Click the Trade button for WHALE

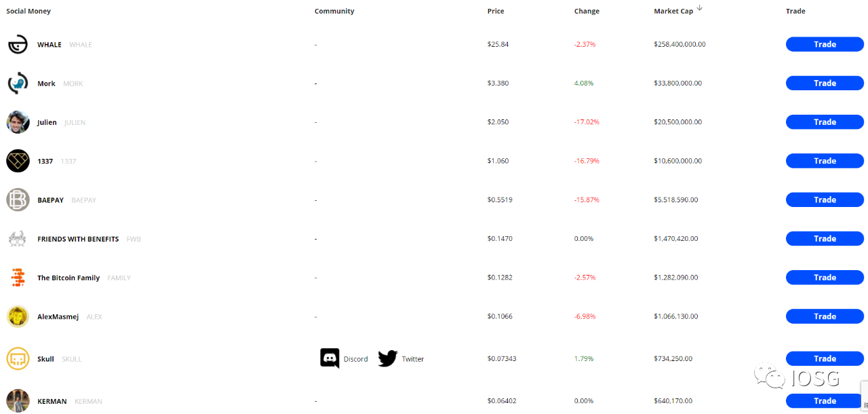coord(825,44)
